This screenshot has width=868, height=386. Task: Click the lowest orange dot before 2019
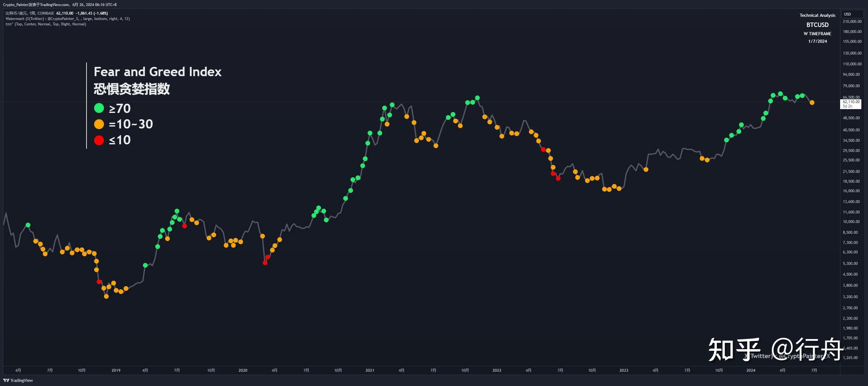106,296
